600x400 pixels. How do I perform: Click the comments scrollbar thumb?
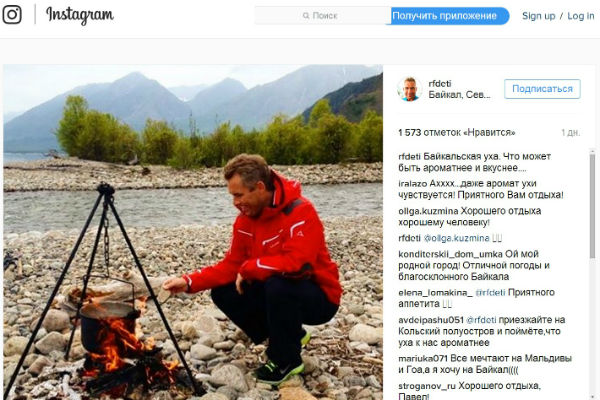click(x=593, y=205)
